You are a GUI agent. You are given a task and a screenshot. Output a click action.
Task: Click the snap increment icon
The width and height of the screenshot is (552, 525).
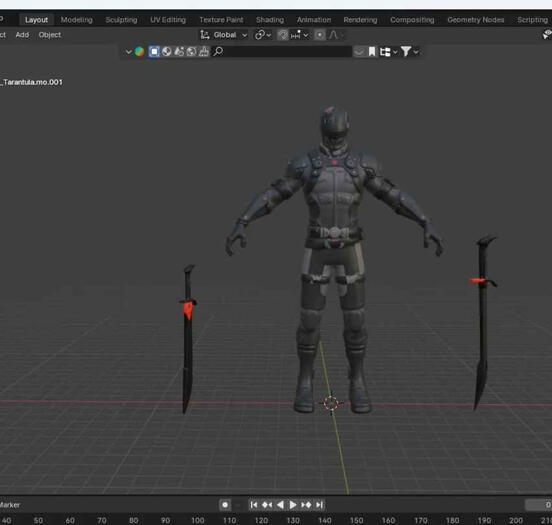(x=296, y=35)
